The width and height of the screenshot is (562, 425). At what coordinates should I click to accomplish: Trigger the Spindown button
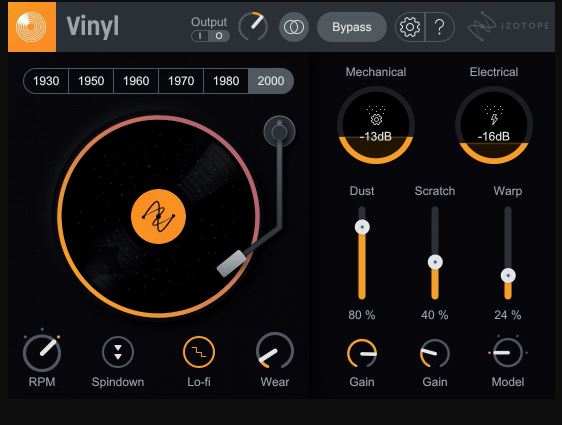(118, 352)
